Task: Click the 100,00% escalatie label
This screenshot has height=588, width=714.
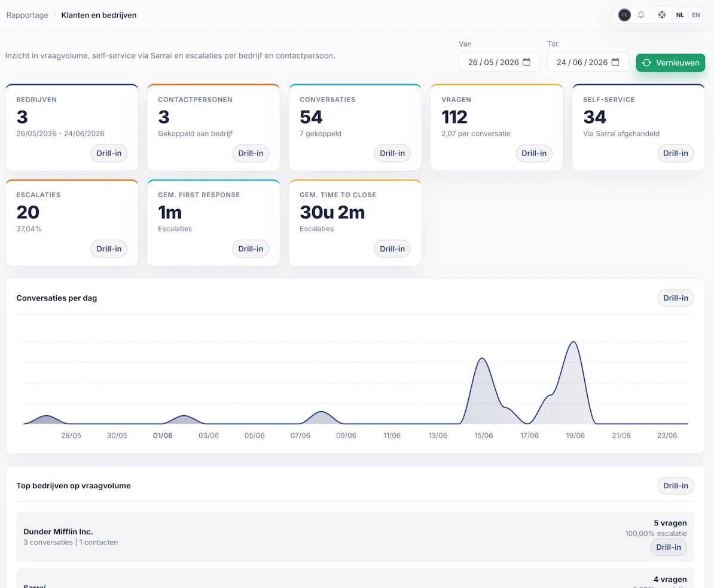Action: click(656, 534)
